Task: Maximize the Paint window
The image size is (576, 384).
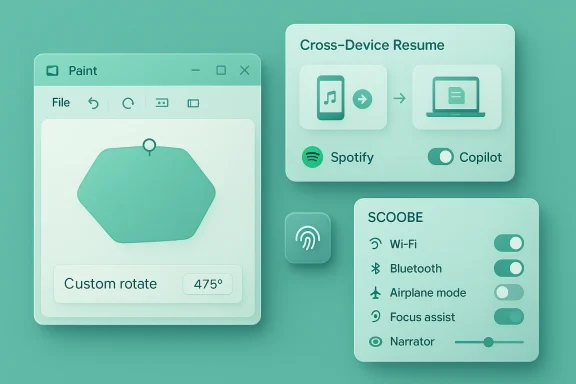Action: (x=221, y=70)
